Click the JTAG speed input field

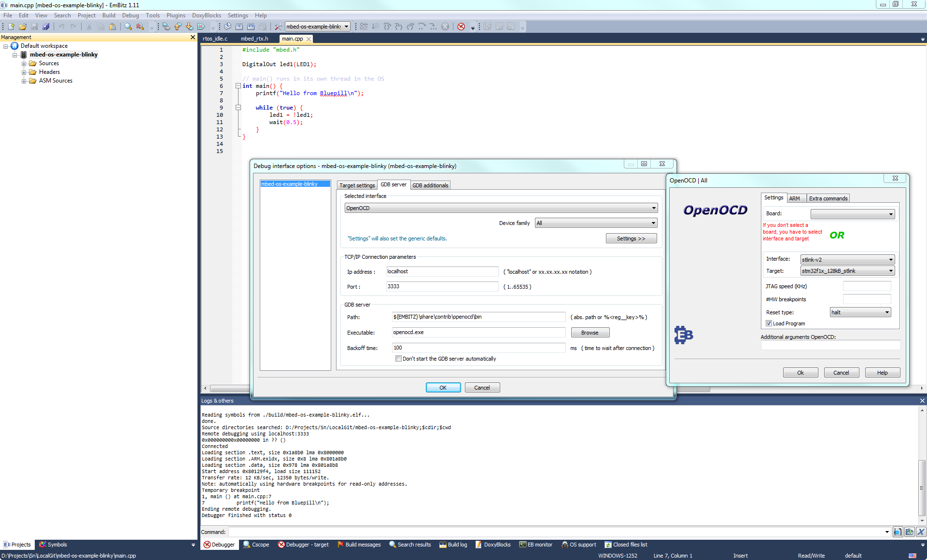(867, 286)
